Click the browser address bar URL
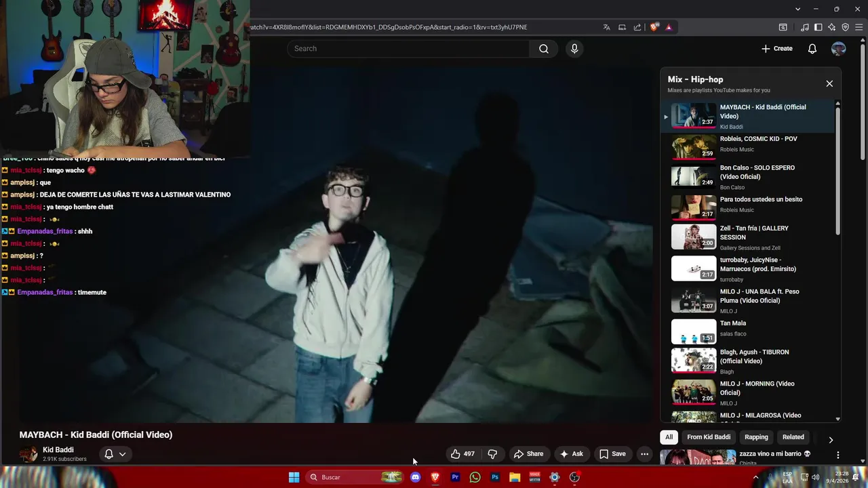 pos(389,27)
